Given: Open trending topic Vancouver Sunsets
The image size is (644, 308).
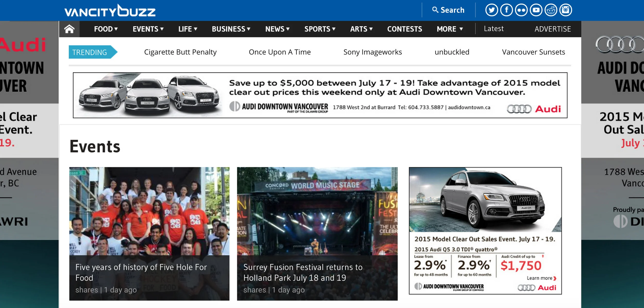Looking at the screenshot, I should (x=533, y=52).
